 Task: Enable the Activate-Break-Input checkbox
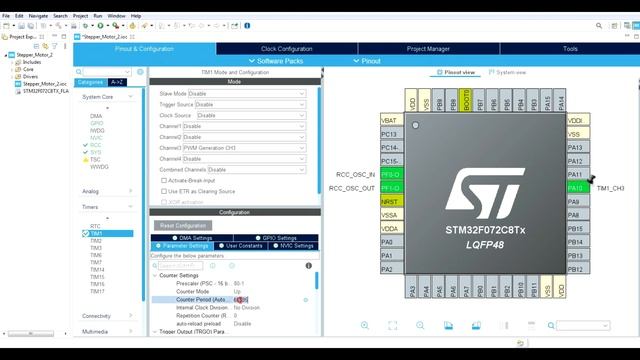[x=164, y=180]
